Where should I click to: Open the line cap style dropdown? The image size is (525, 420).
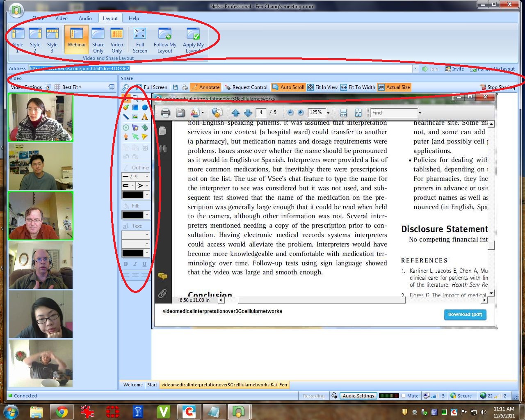tap(132, 185)
